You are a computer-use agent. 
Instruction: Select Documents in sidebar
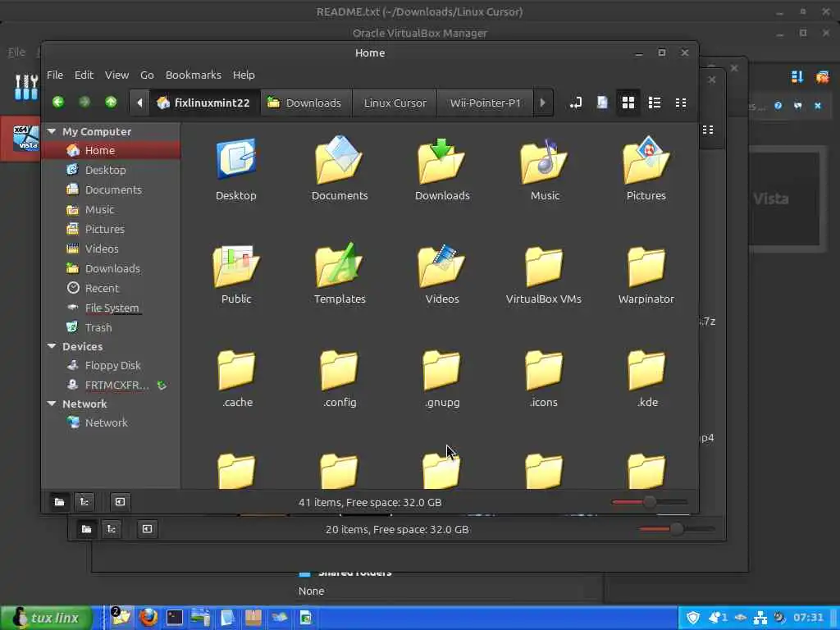click(111, 189)
